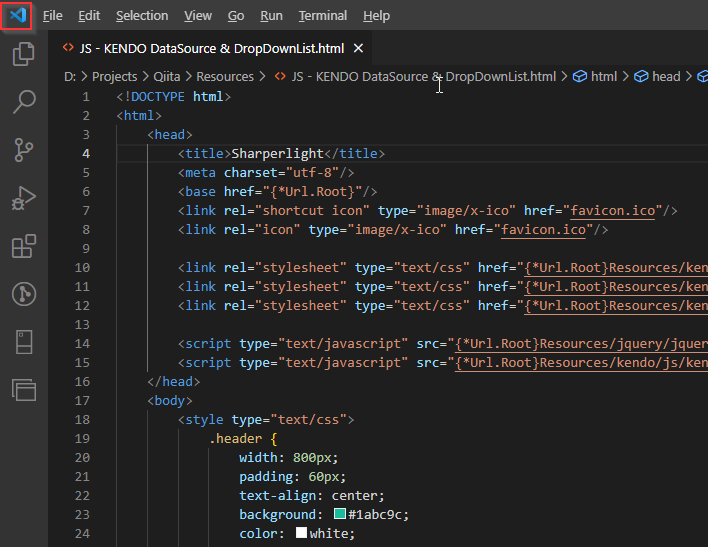Follow the kendo script src link on line 15

(x=581, y=363)
